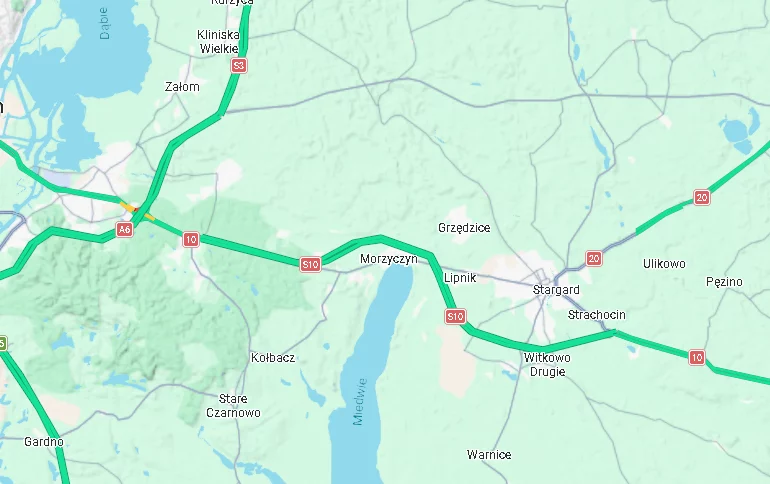
Task: Click the Kliniska Wielkie label
Action: pos(219,42)
